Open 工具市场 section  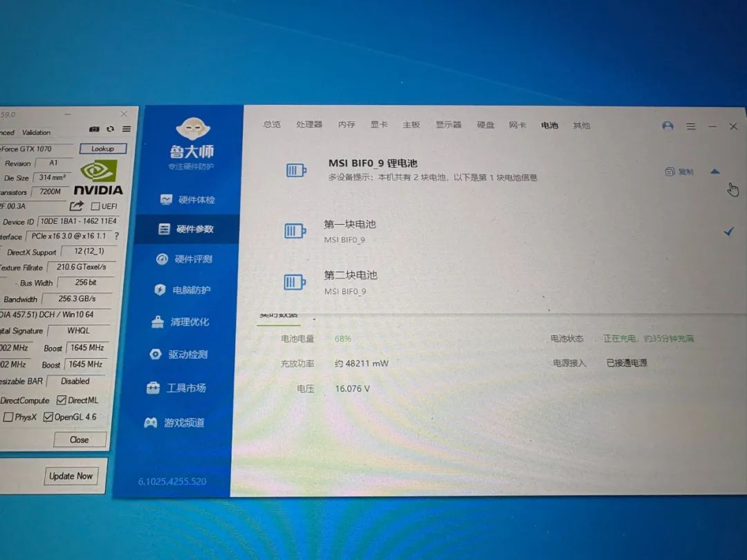pyautogui.click(x=176, y=388)
